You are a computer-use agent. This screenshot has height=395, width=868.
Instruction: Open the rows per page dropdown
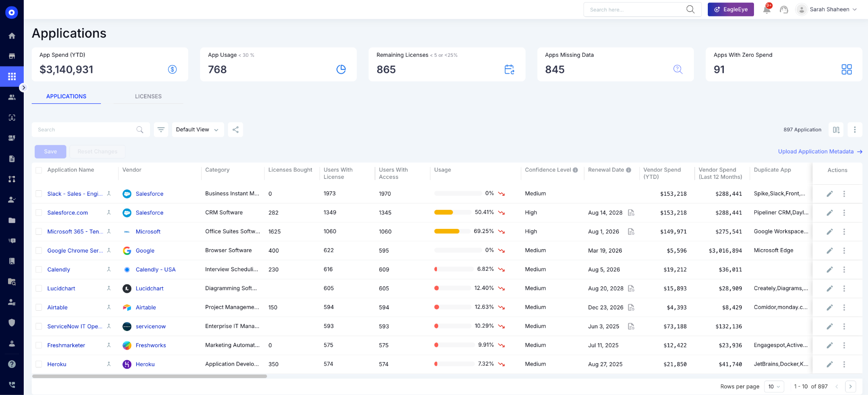tap(774, 387)
